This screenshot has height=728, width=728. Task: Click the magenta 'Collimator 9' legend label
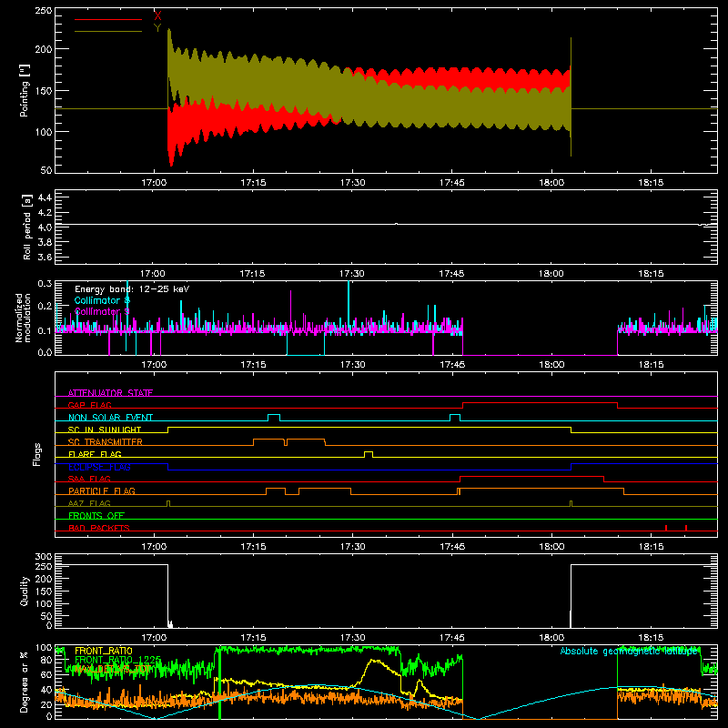pyautogui.click(x=102, y=311)
